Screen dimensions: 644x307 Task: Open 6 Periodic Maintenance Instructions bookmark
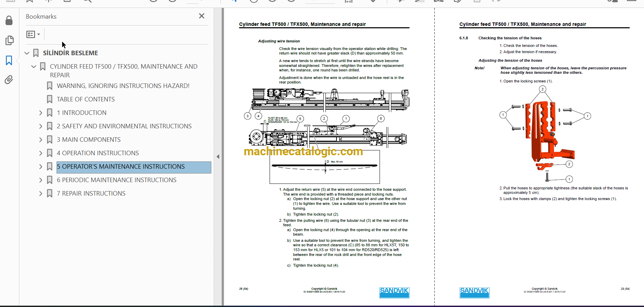(117, 180)
